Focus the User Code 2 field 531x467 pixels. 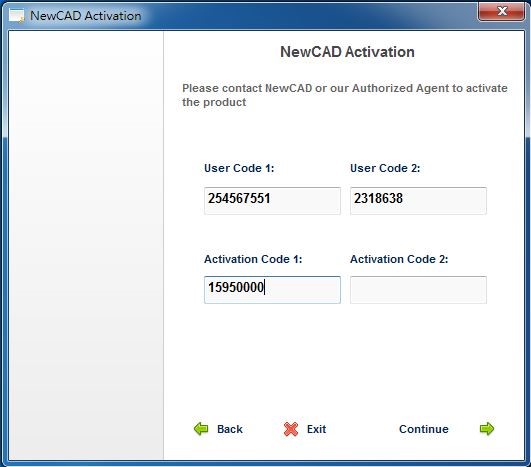(x=419, y=200)
